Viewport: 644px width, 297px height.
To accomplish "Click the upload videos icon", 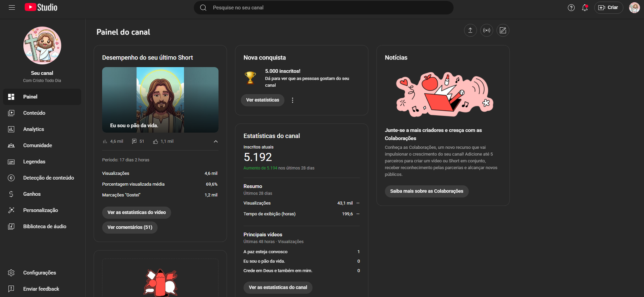I will [470, 31].
